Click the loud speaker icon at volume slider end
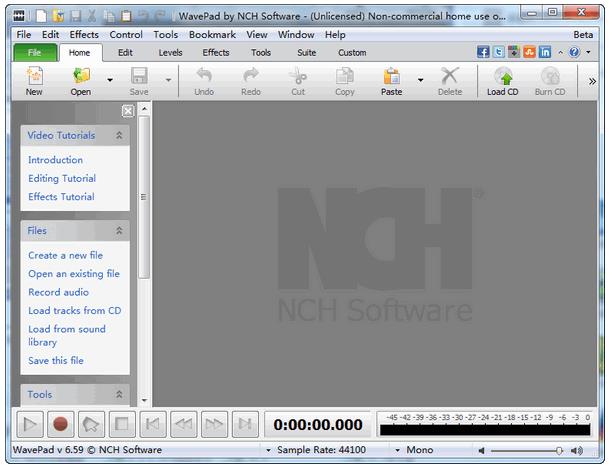609x469 pixels. point(577,451)
